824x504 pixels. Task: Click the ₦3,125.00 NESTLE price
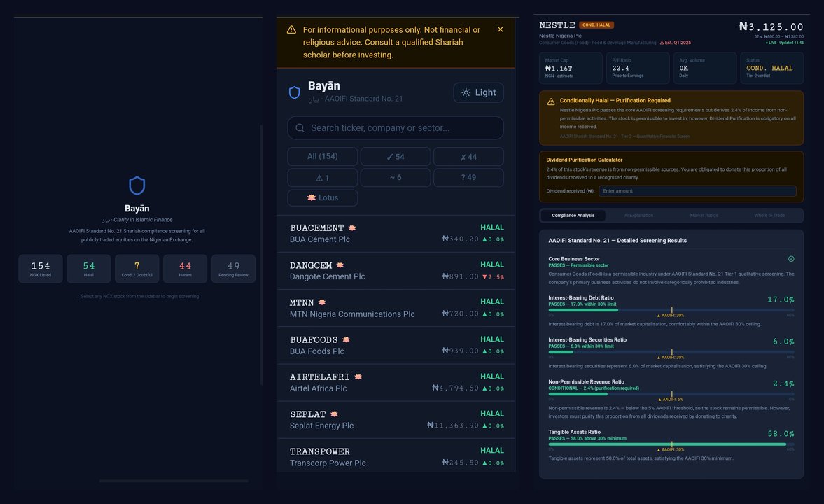click(771, 27)
